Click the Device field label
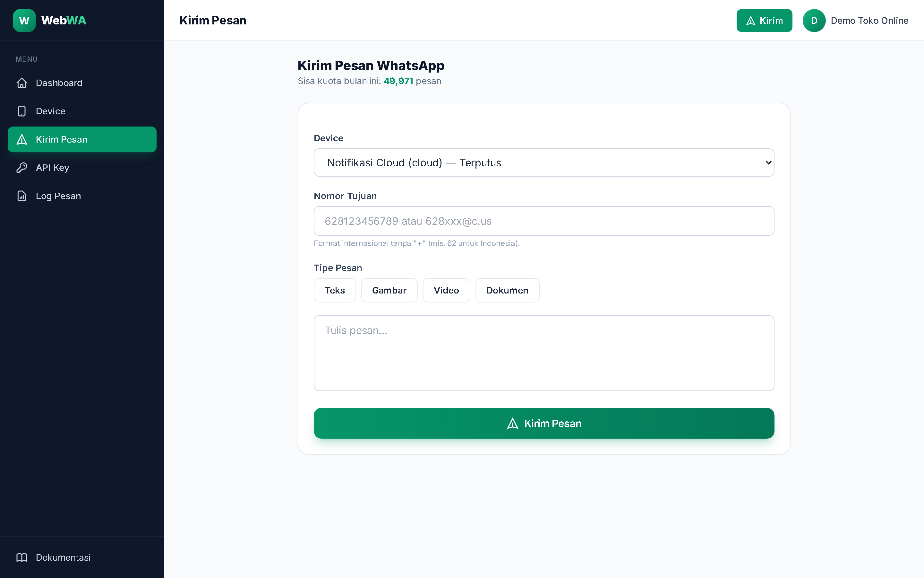This screenshot has width=924, height=578. (328, 138)
